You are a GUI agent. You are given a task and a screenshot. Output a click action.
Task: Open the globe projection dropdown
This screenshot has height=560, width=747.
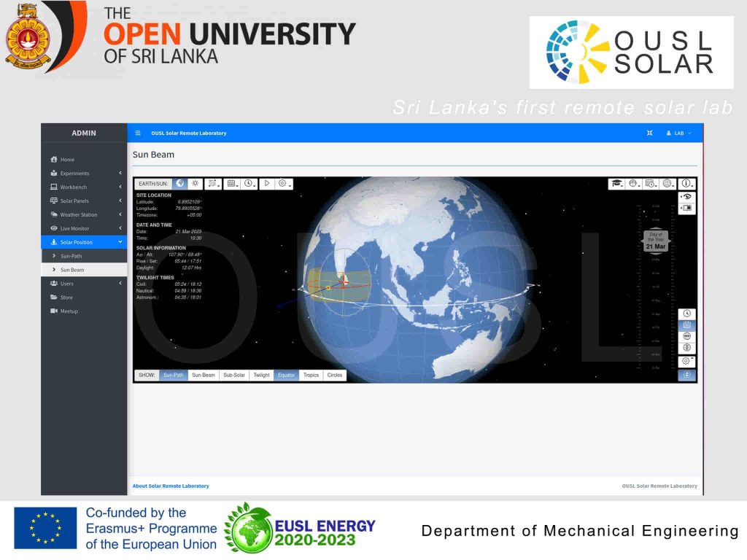click(634, 183)
